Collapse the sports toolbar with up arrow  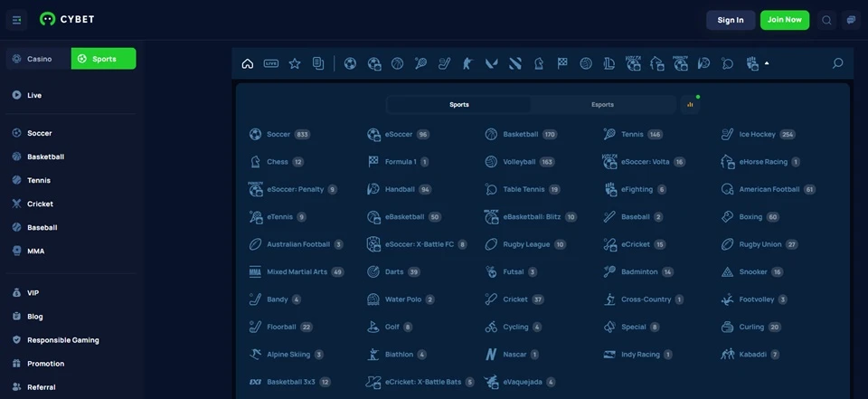[768, 63]
